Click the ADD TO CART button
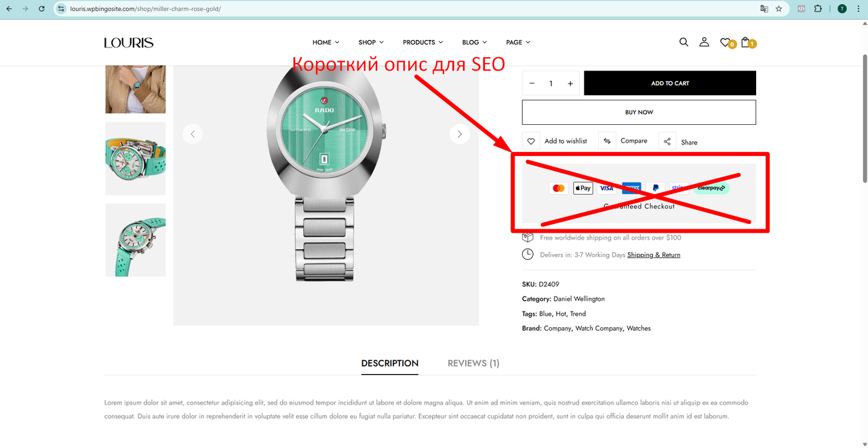Image resolution: width=868 pixels, height=448 pixels. pos(670,83)
